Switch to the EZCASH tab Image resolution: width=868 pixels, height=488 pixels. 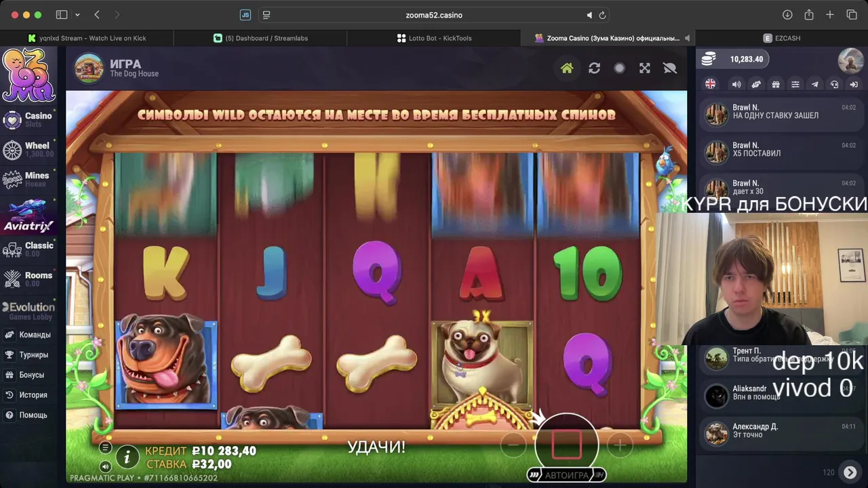point(782,38)
